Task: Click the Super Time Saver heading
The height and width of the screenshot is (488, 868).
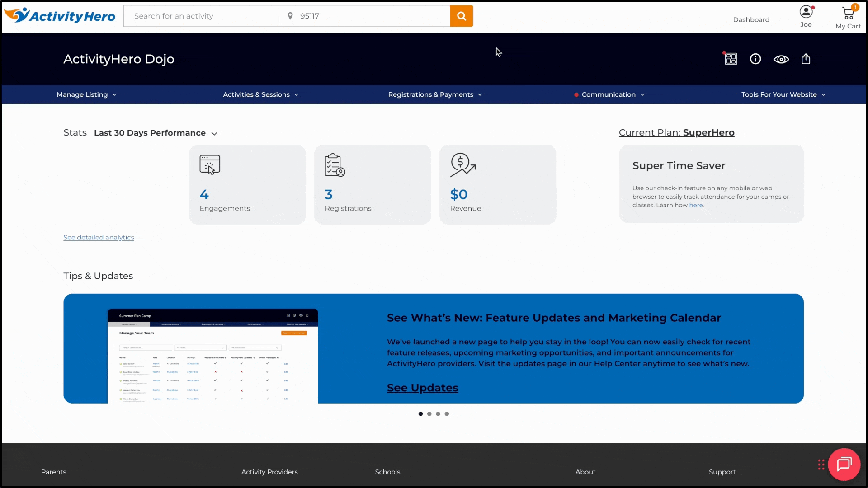Action: [679, 165]
